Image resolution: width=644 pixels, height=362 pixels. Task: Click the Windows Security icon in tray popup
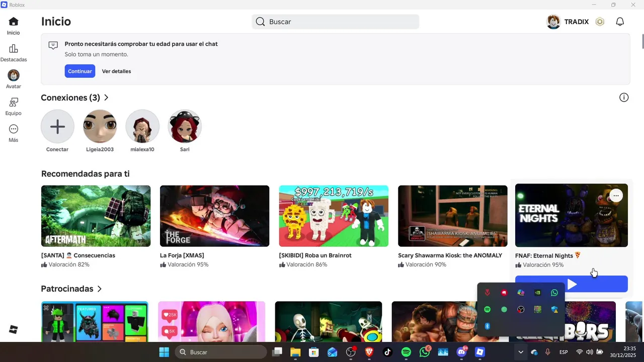tap(554, 310)
